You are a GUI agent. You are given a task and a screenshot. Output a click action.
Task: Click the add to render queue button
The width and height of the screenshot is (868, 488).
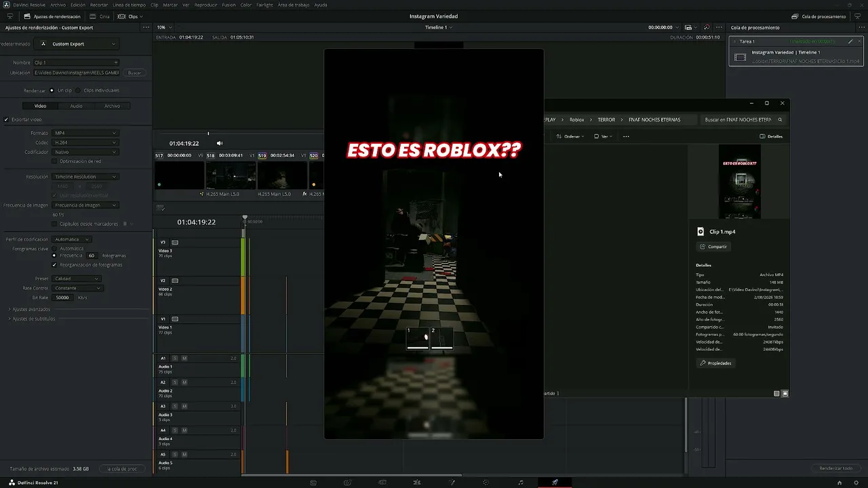[123, 468]
